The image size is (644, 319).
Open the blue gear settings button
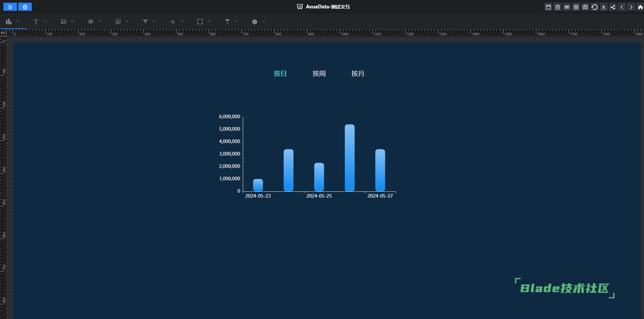pos(25,7)
